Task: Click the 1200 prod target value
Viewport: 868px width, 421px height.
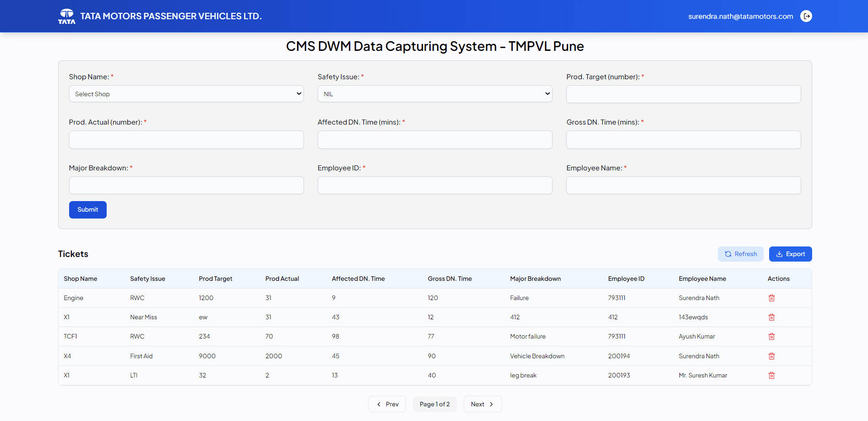Action: tap(206, 298)
